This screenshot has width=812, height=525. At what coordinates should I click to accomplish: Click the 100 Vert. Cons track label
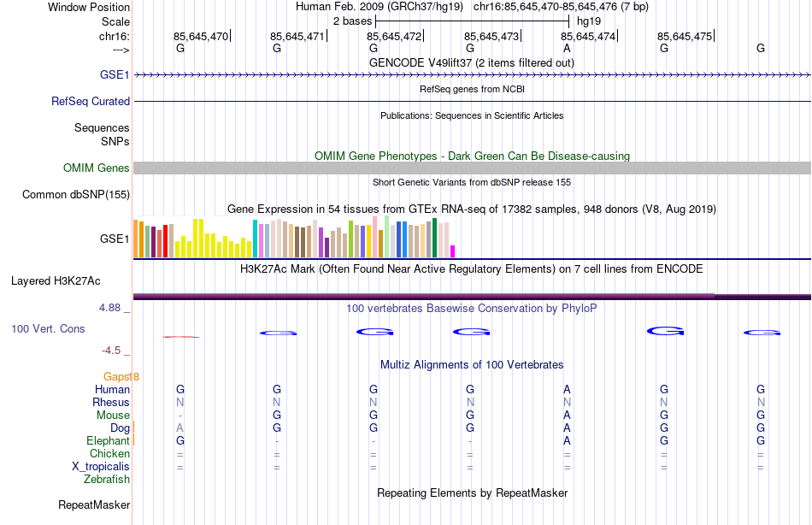(48, 328)
